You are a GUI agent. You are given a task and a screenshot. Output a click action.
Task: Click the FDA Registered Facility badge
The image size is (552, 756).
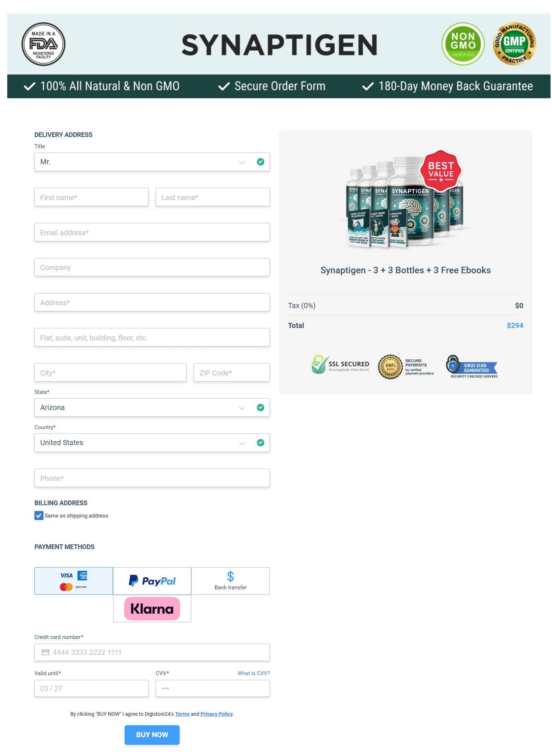[43, 44]
